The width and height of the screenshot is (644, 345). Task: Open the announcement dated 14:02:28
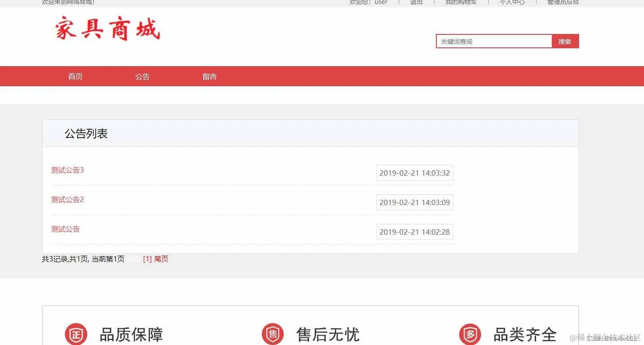pyautogui.click(x=65, y=229)
